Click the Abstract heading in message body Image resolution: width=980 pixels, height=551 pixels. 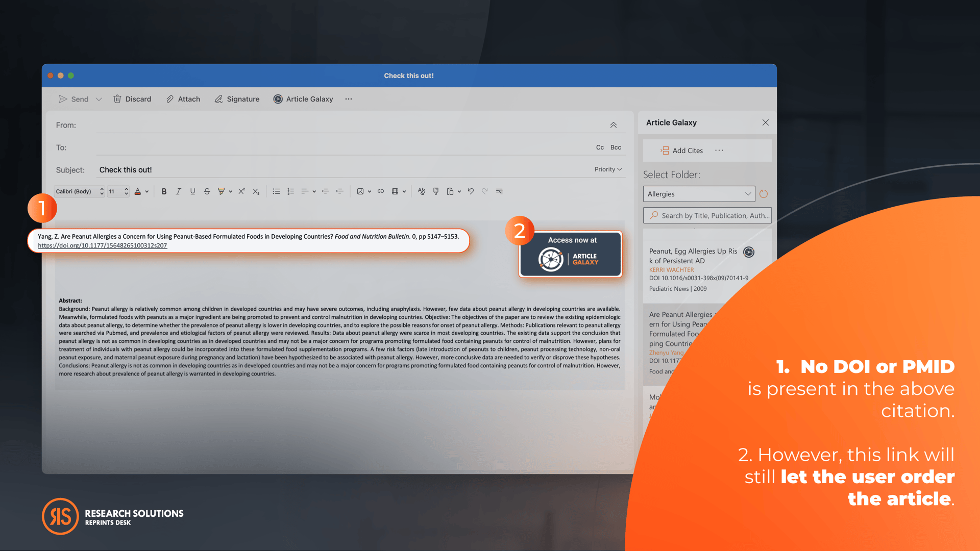[x=70, y=300]
